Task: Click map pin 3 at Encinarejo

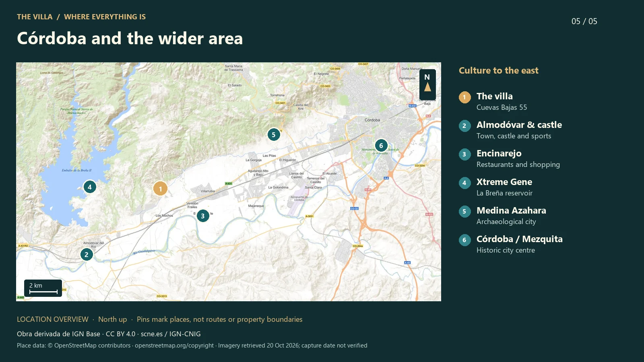Action: [203, 216]
